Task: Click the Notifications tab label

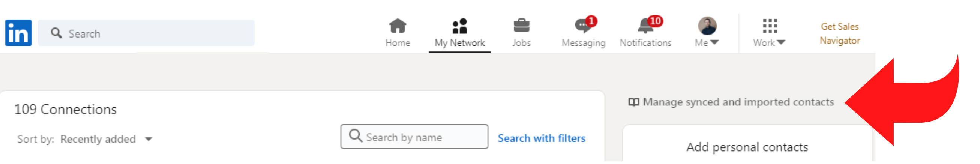Action: click(x=645, y=43)
